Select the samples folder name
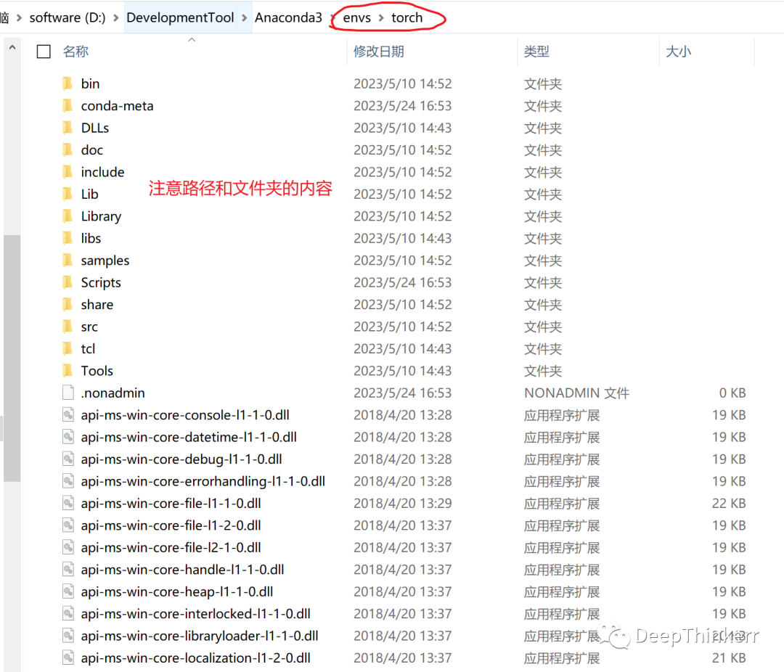Screen dimensions: 784x672 click(105, 260)
